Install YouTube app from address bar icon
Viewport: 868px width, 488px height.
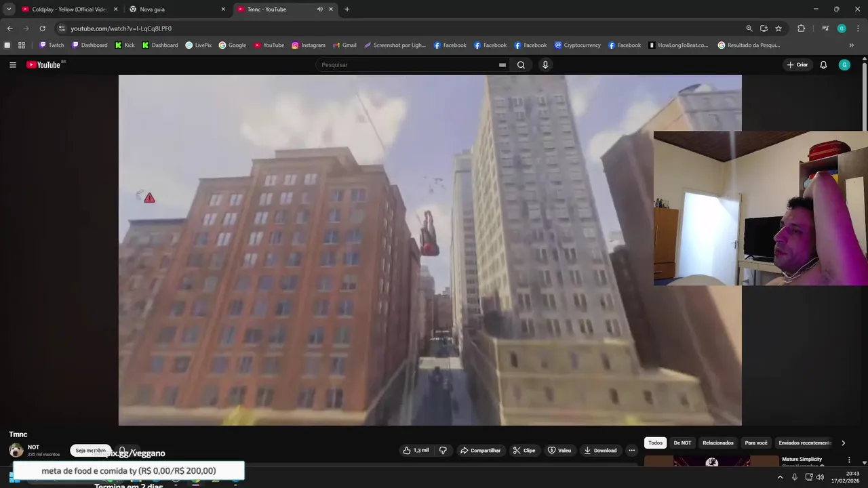point(764,28)
